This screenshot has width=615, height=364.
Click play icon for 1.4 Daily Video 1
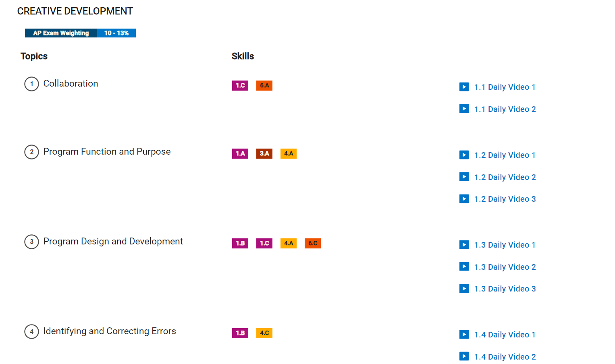tap(464, 335)
